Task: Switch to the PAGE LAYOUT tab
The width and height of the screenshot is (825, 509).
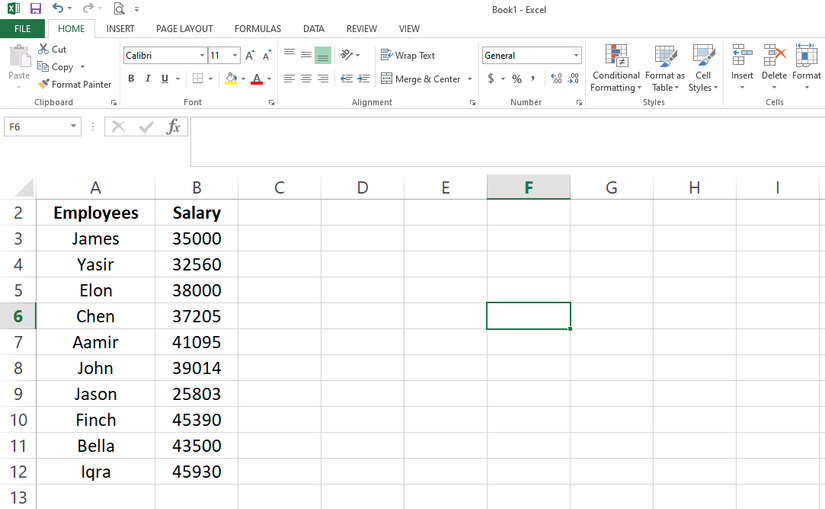Action: (184, 28)
